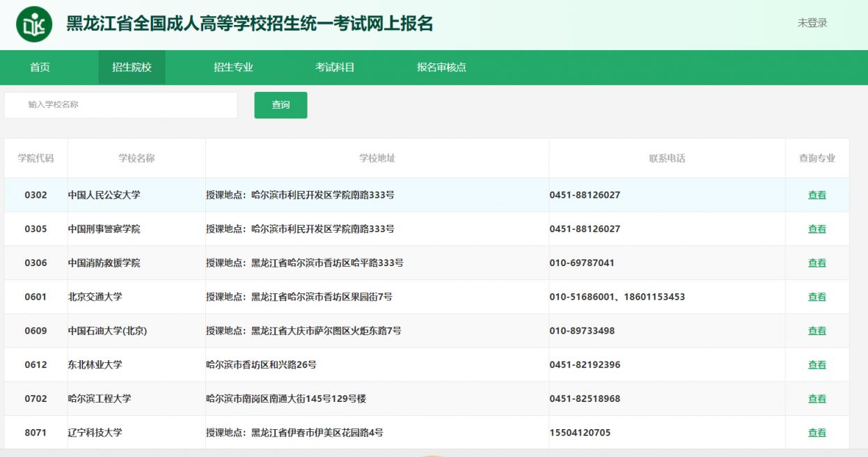The height and width of the screenshot is (457, 868).
Task: Open 查看 link for 北京交通大学
Action: (x=817, y=297)
